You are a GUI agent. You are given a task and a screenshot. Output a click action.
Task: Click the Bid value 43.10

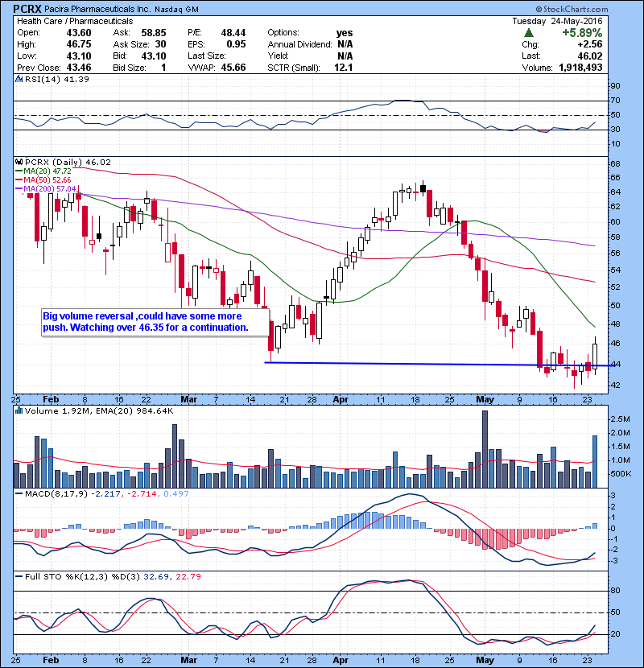154,56
